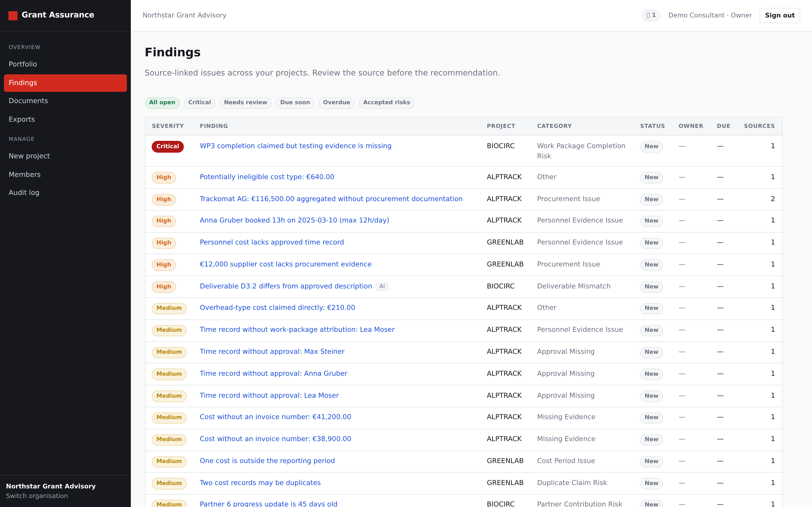
Task: Open WP3 completion claimed finding link
Action: (295, 146)
